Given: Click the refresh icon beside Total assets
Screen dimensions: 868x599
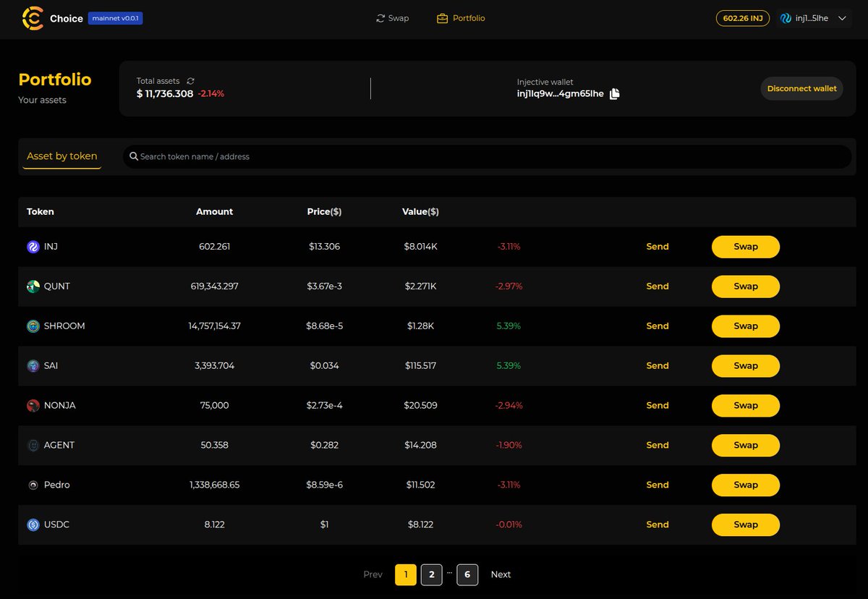Looking at the screenshot, I should click(191, 81).
